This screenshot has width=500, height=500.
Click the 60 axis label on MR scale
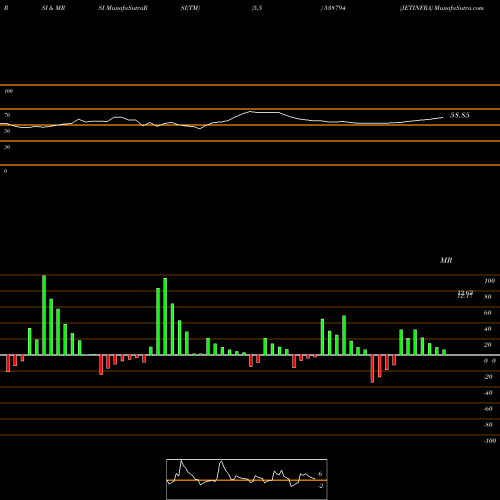pyautogui.click(x=488, y=313)
